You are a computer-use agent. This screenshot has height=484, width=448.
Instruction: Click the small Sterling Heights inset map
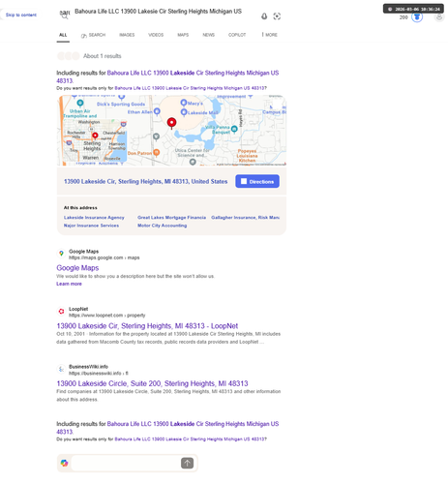(x=94, y=140)
